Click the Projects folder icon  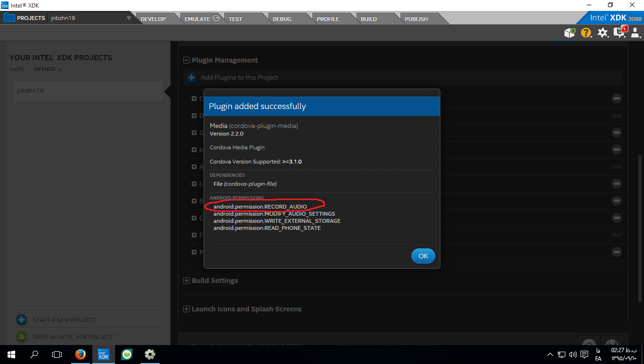click(9, 18)
